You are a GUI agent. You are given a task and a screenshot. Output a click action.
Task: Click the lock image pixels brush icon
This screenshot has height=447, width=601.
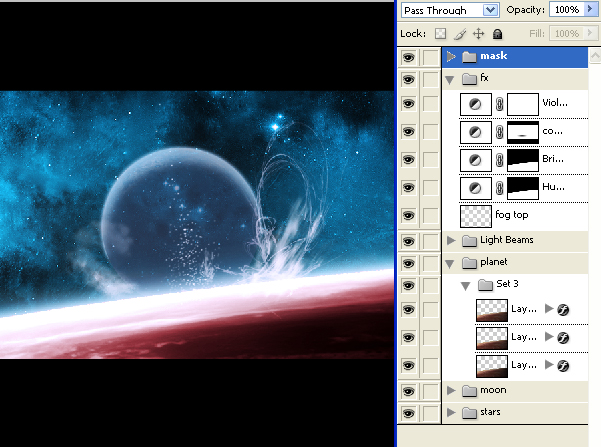point(460,34)
